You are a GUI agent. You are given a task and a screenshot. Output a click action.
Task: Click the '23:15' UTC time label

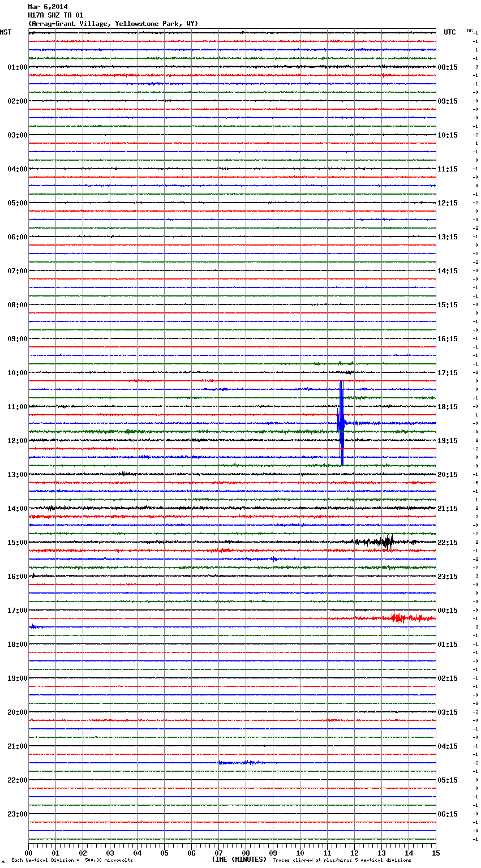448,577
